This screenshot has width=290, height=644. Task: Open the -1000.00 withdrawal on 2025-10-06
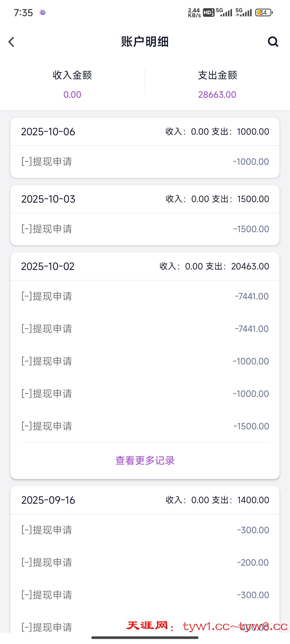[x=145, y=162]
